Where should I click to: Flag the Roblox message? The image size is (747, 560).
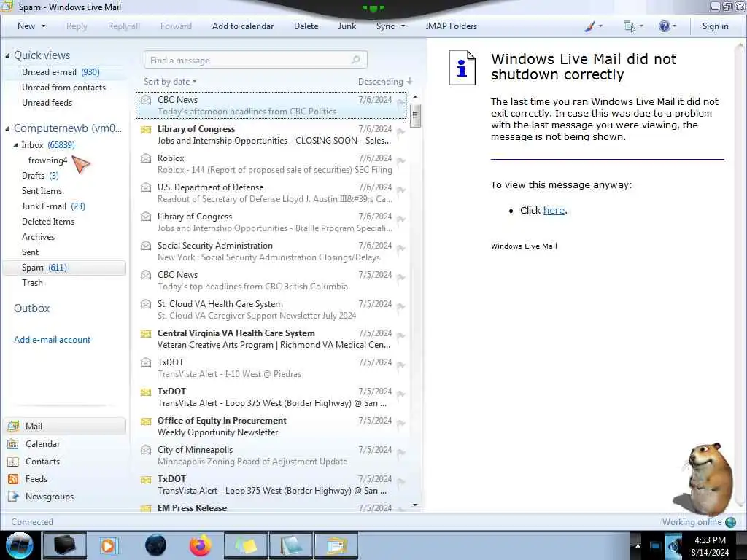click(x=400, y=161)
